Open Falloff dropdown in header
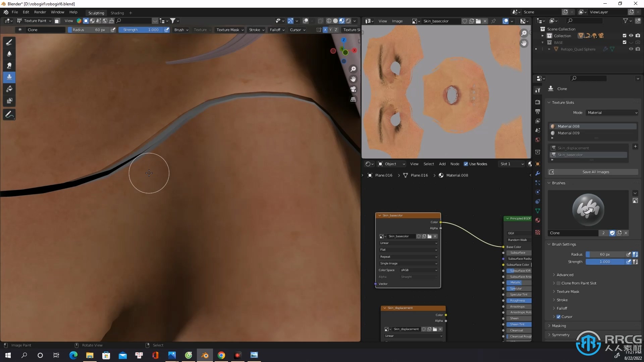 coord(277,30)
